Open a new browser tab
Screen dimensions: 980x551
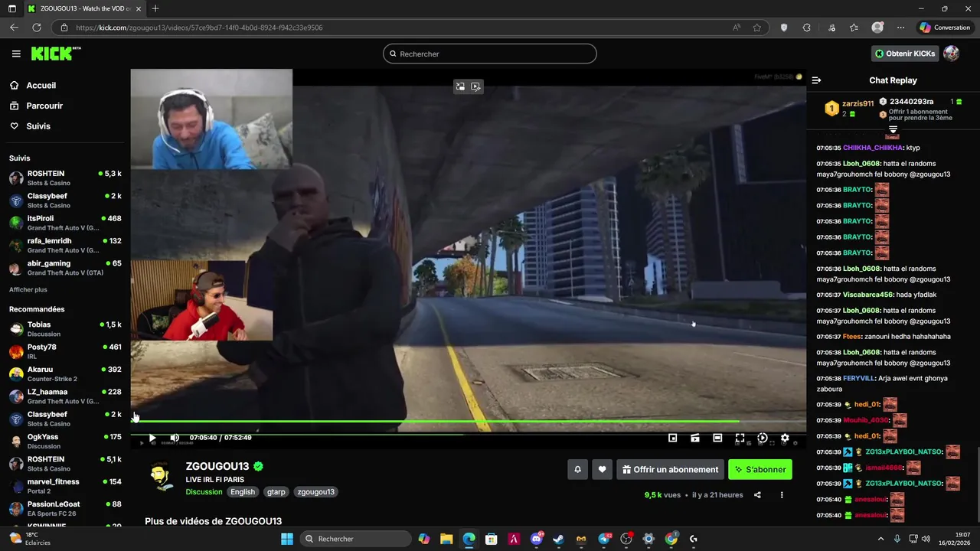coord(155,8)
